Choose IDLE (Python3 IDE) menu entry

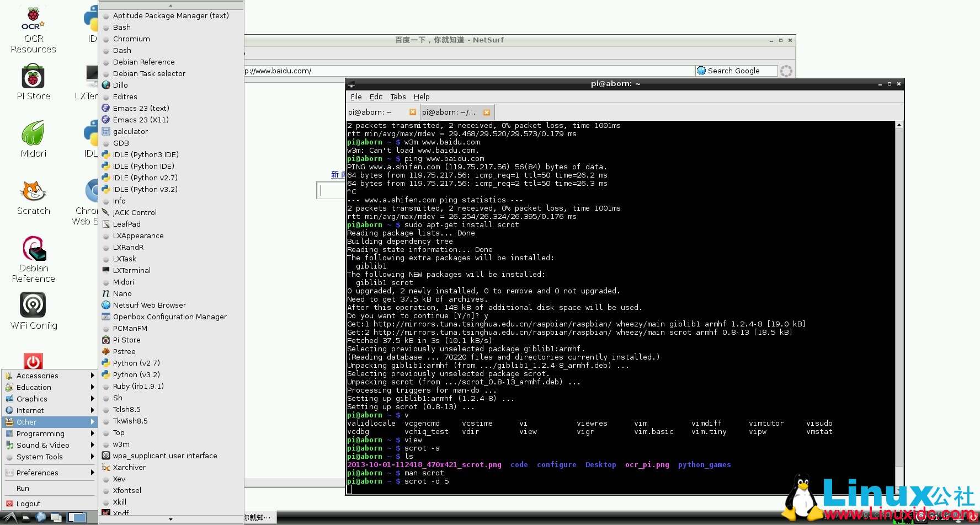click(x=171, y=154)
